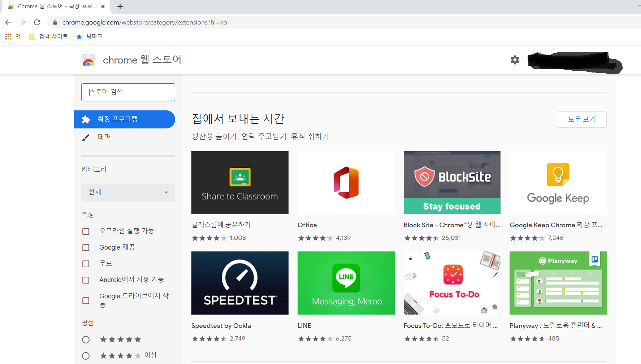Open the apps grid bookmark icon

tap(8, 36)
